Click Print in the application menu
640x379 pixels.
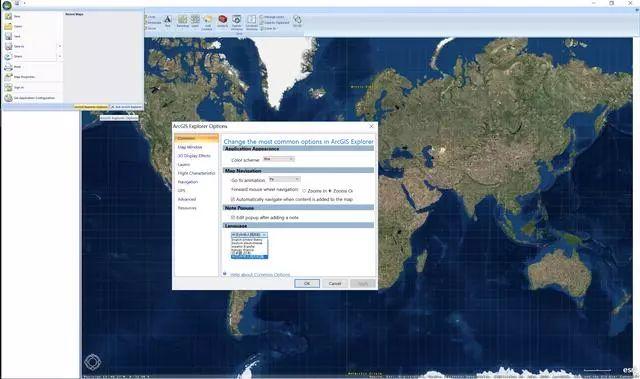click(32, 66)
